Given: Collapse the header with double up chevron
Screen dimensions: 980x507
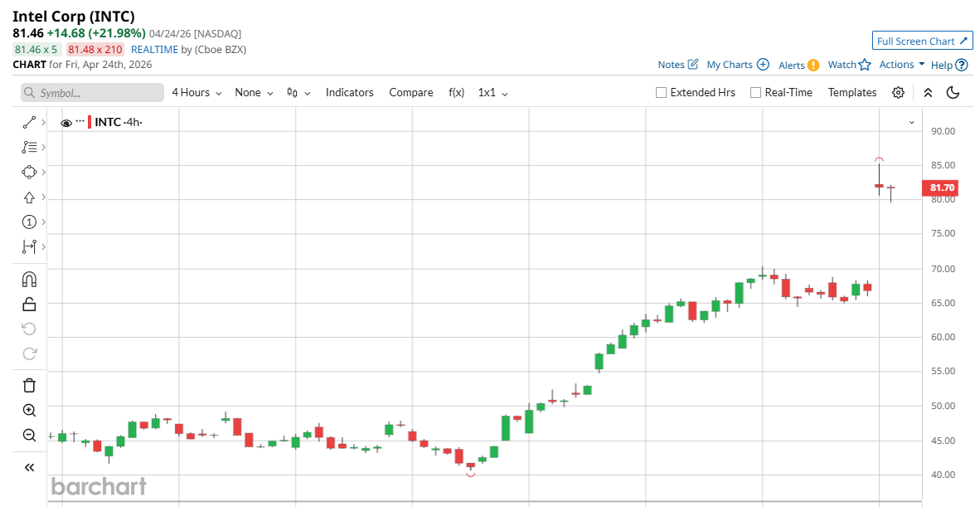Looking at the screenshot, I should (928, 93).
